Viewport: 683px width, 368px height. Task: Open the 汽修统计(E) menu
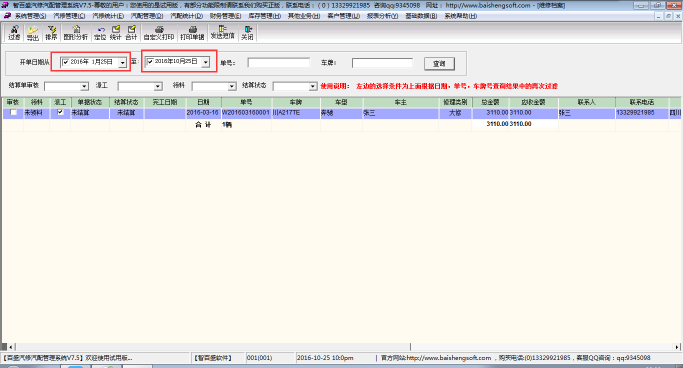pyautogui.click(x=108, y=16)
